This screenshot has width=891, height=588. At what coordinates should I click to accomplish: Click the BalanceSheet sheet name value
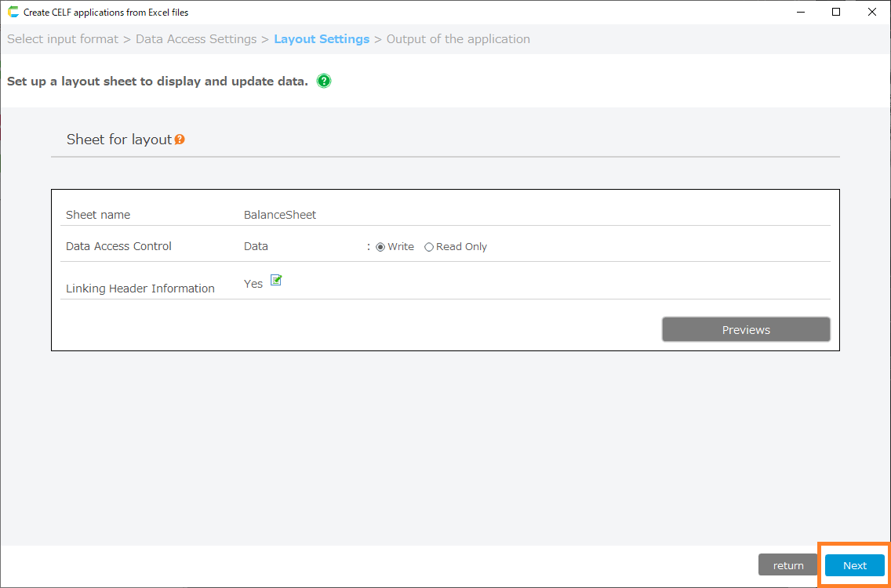(x=280, y=215)
